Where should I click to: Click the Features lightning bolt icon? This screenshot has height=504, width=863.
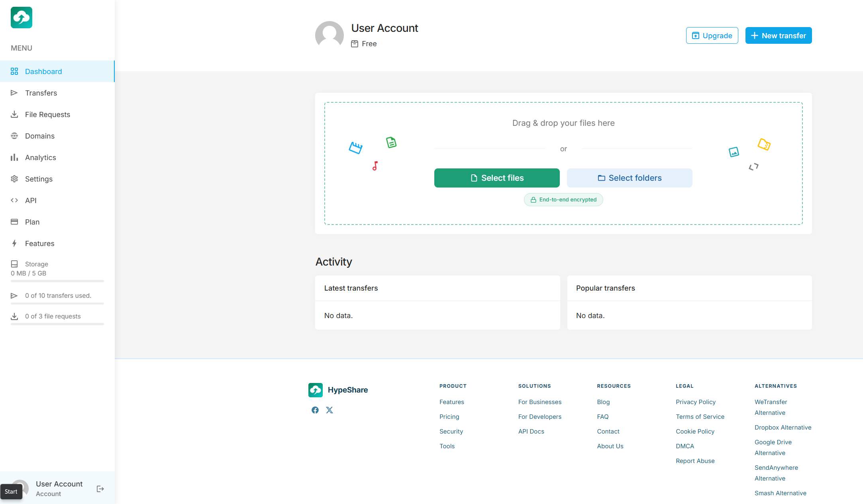[14, 243]
